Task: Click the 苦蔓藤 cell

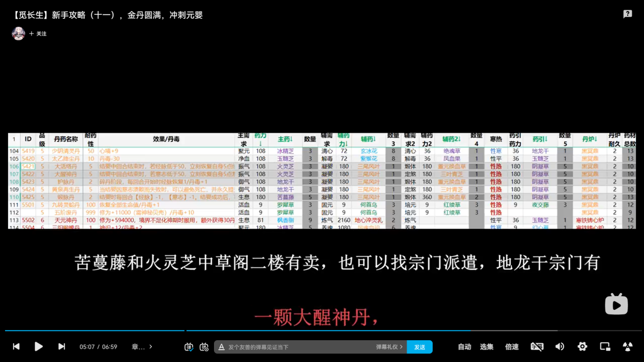Action: click(x=285, y=197)
